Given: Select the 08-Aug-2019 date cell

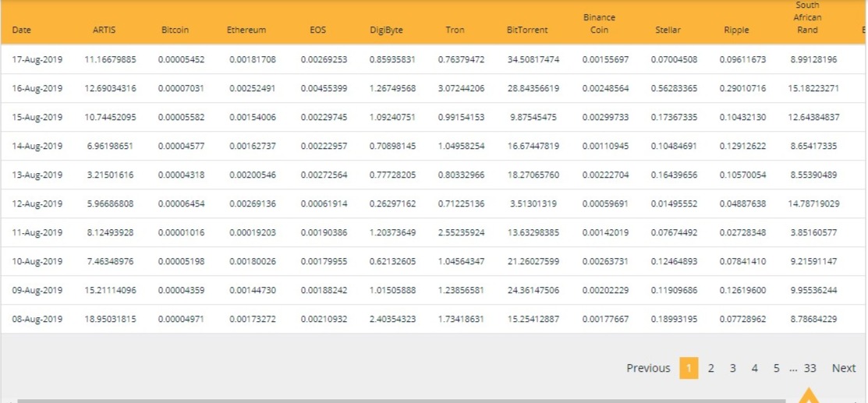Looking at the screenshot, I should point(37,318).
